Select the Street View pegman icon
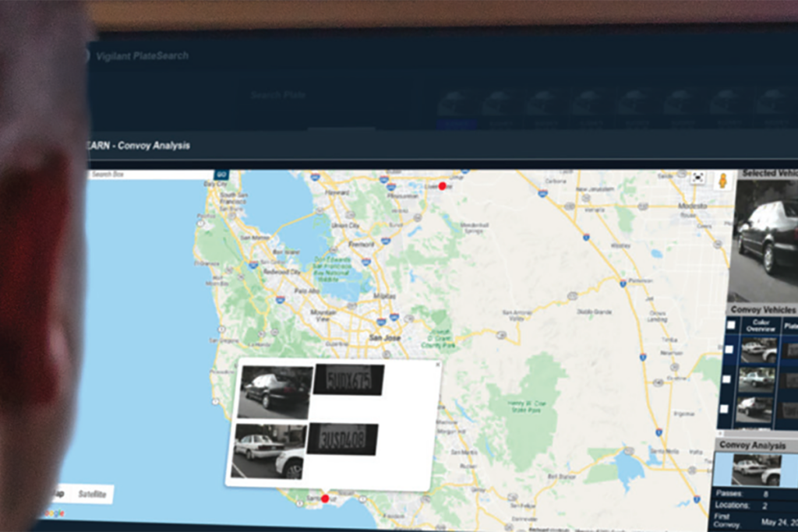Viewport: 798px width, 532px height. pos(722,181)
